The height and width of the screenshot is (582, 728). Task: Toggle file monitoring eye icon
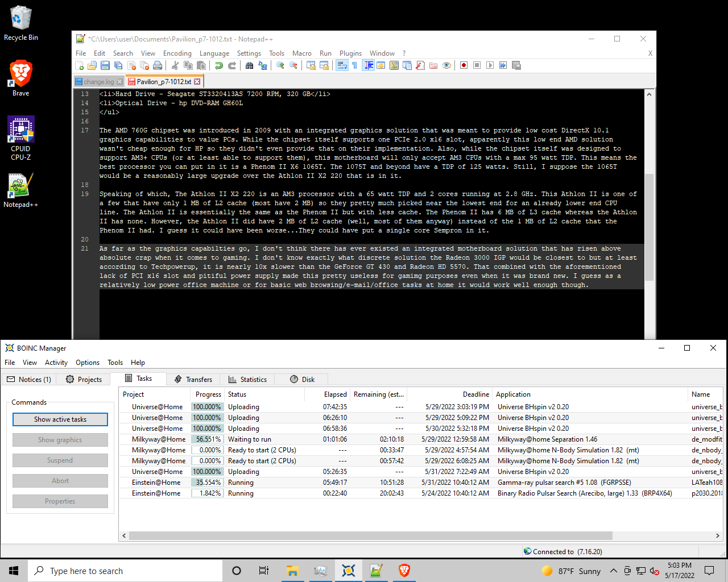[x=446, y=65]
